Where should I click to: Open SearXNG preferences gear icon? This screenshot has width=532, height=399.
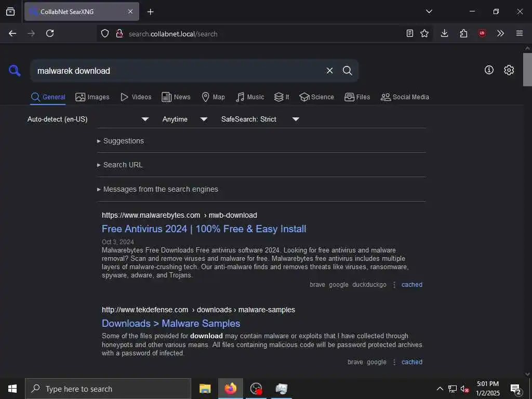click(509, 70)
